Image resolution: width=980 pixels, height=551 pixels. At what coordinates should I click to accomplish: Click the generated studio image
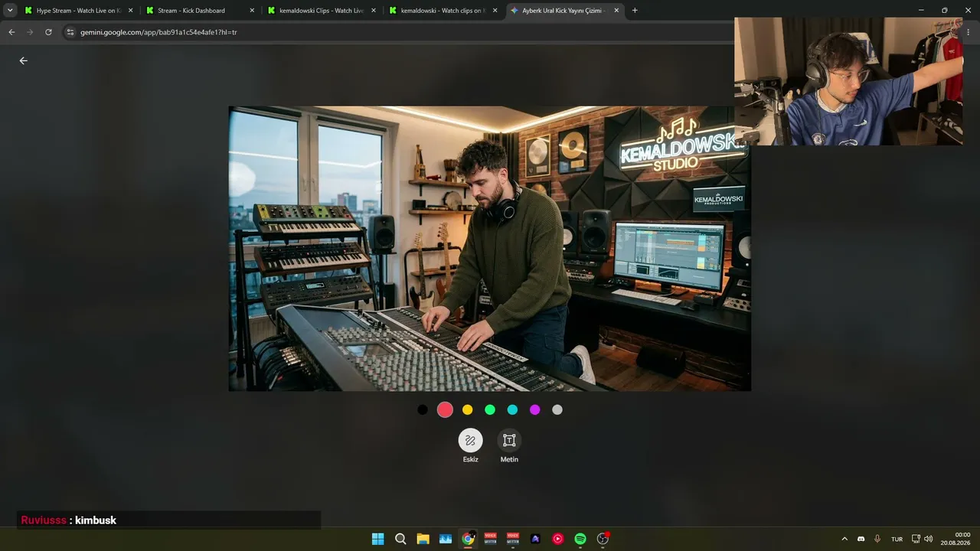489,249
